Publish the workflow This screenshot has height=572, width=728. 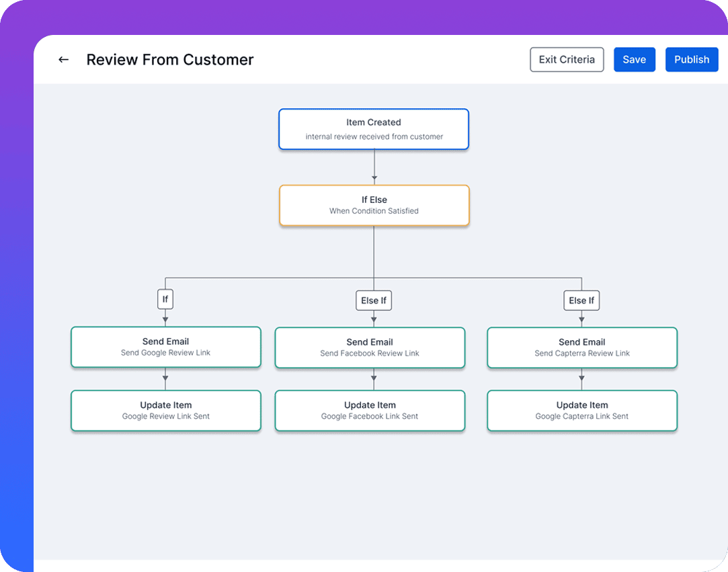pyautogui.click(x=691, y=59)
